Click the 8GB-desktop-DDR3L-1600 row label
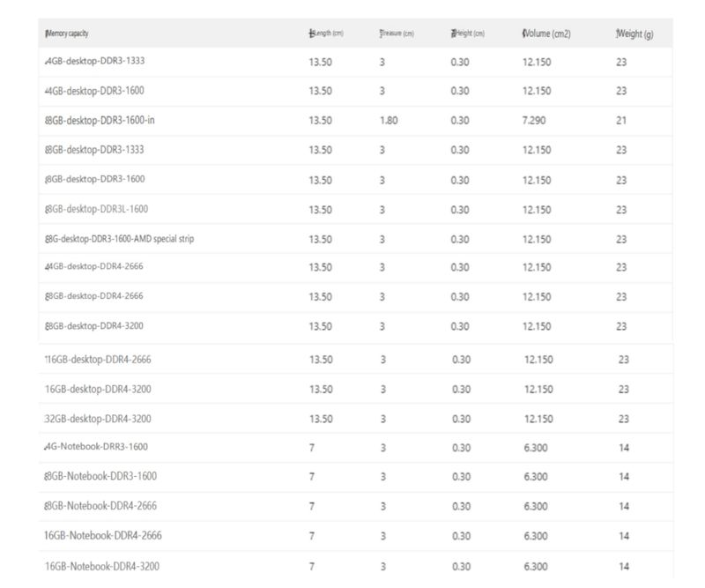This screenshot has width=705, height=588. point(97,209)
